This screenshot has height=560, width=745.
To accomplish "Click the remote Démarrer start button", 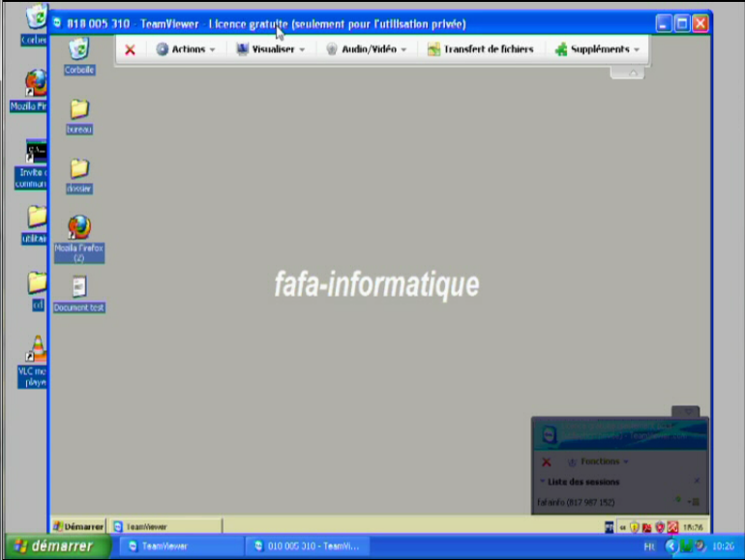I will click(78, 526).
